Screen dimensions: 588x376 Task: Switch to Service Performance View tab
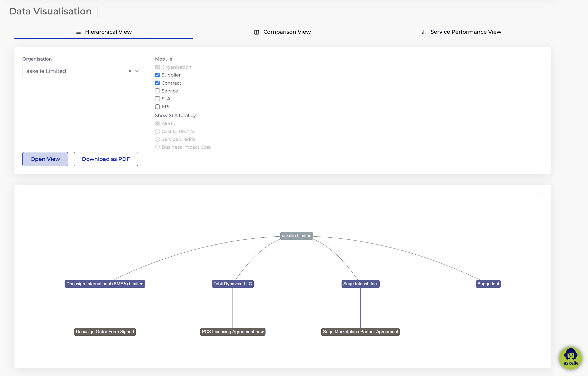[x=461, y=32]
